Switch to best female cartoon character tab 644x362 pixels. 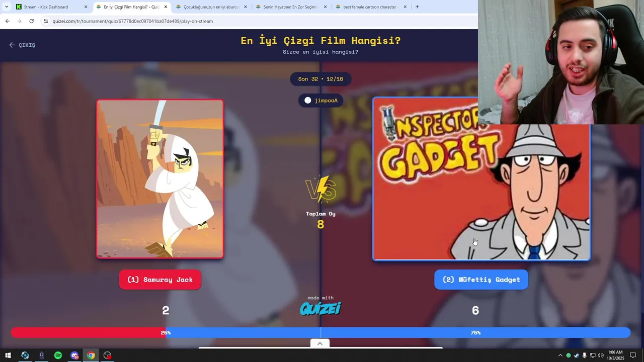[x=371, y=7]
